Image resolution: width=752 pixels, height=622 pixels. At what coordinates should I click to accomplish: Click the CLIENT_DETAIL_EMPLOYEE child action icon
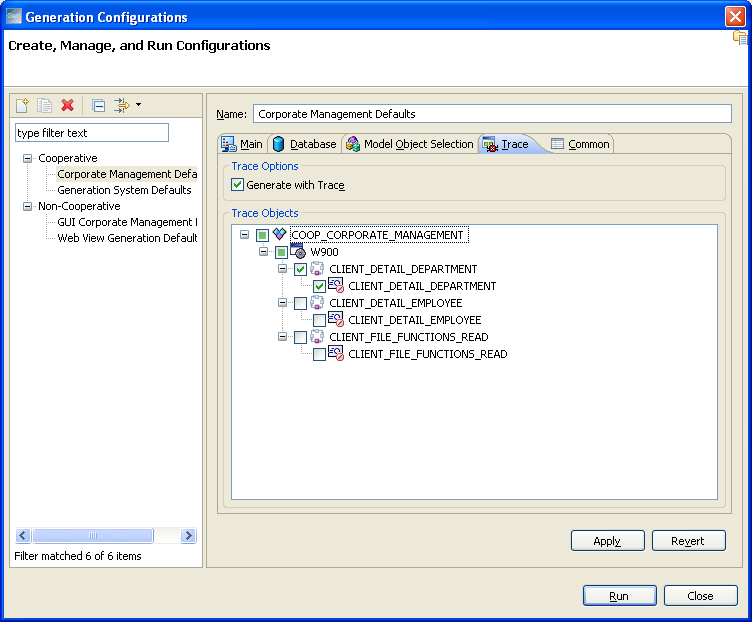pyautogui.click(x=336, y=319)
